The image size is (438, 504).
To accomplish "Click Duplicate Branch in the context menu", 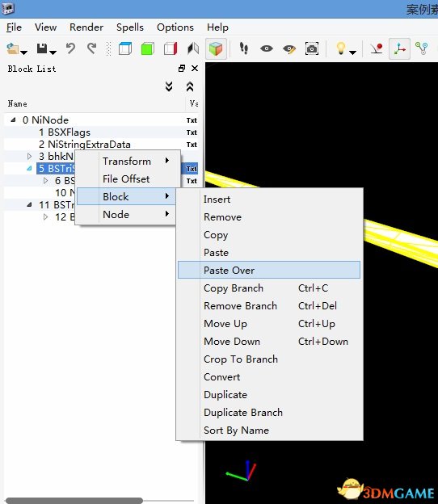I will click(243, 413).
